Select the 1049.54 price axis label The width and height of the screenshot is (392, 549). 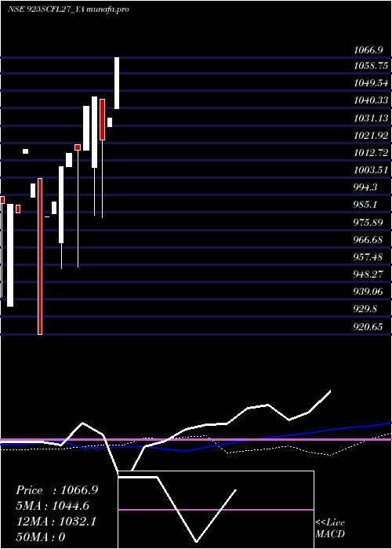click(x=371, y=83)
